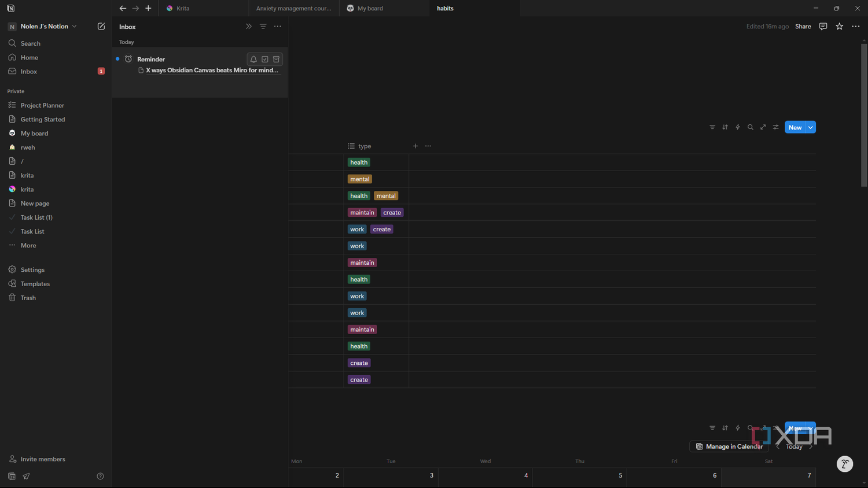Viewport: 868px width, 488px height.
Task: Archive the Reminder notification
Action: point(277,60)
